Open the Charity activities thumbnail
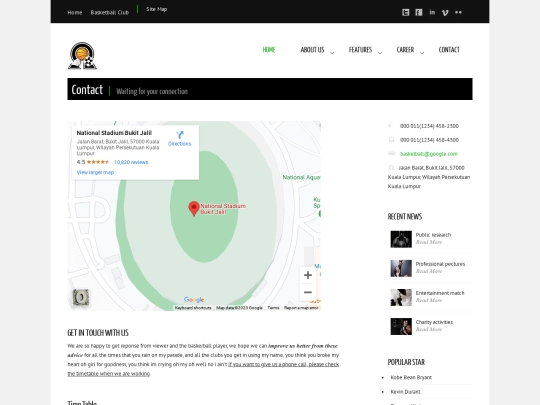The width and height of the screenshot is (540, 405). (x=401, y=326)
